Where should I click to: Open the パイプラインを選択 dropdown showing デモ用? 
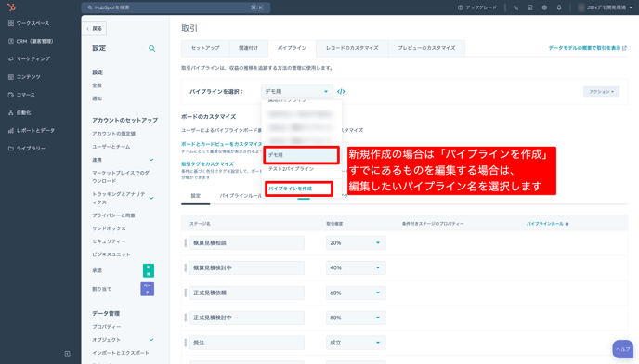coord(296,92)
